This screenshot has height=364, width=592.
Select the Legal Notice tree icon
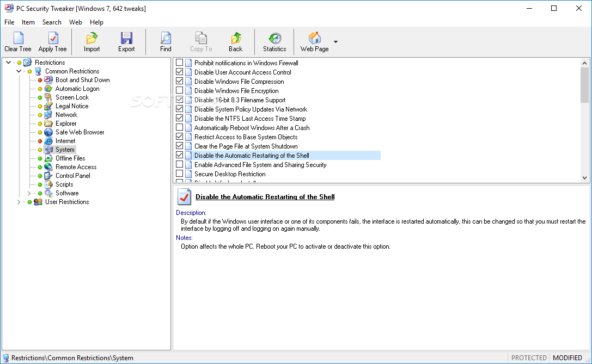48,106
